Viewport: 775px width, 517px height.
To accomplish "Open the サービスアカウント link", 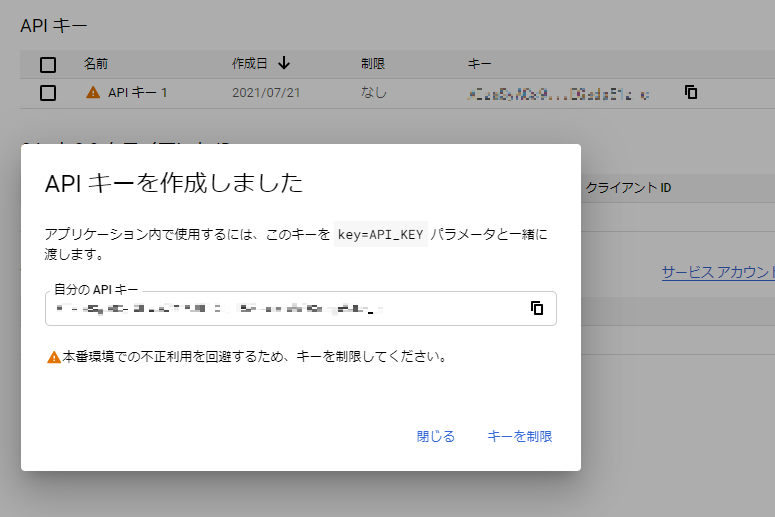I will [718, 272].
